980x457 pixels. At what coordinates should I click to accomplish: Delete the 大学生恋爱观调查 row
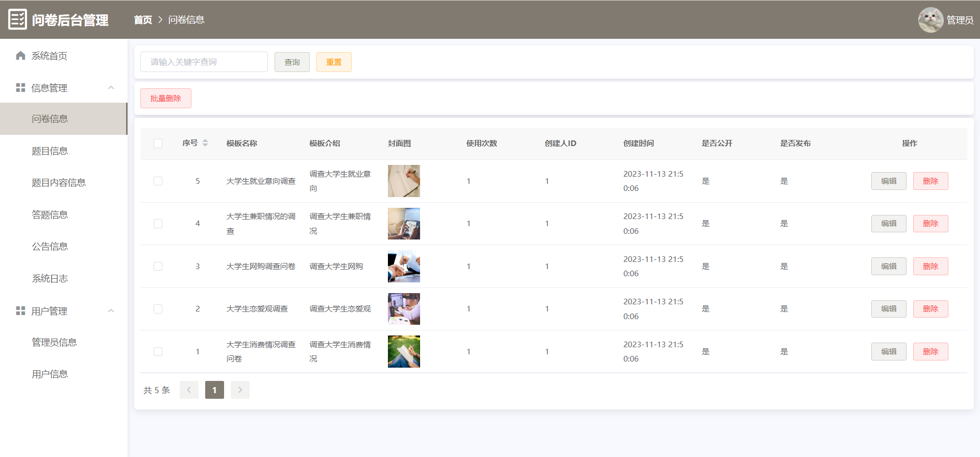pyautogui.click(x=930, y=309)
